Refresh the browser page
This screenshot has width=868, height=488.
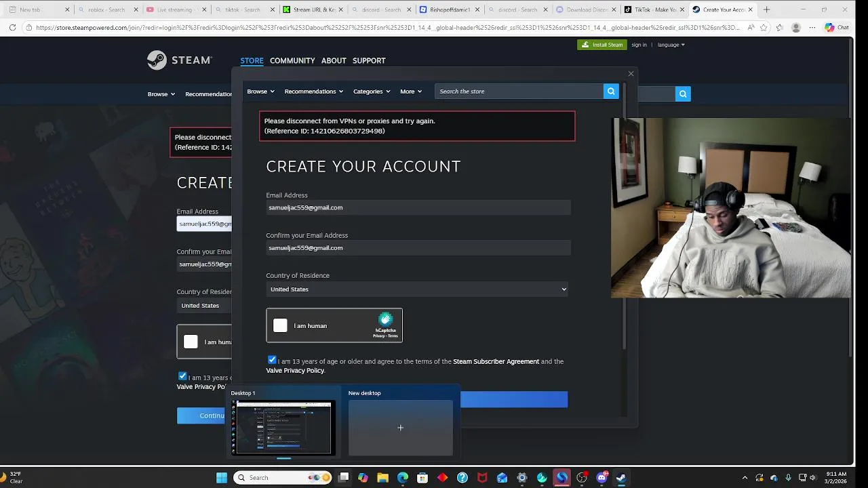pyautogui.click(x=13, y=28)
